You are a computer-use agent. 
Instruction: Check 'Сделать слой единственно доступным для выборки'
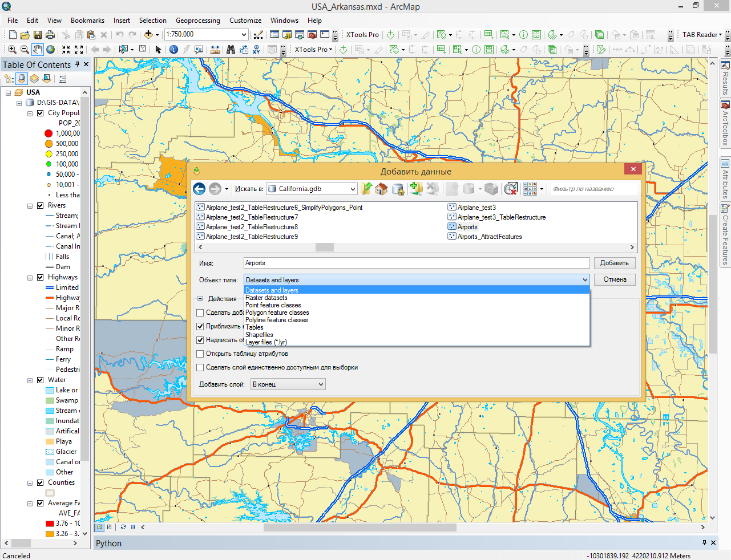pos(200,367)
